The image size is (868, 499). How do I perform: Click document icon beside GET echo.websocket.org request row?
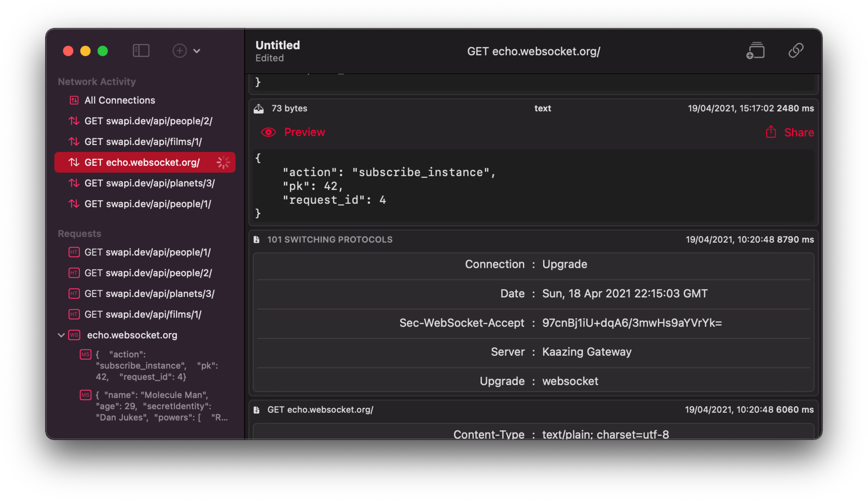257,410
